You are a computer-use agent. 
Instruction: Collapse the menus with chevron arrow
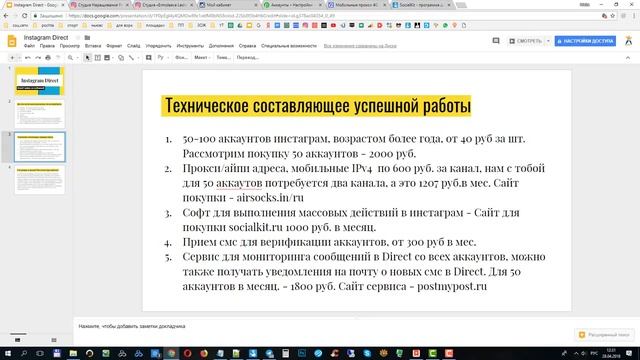tap(628, 58)
